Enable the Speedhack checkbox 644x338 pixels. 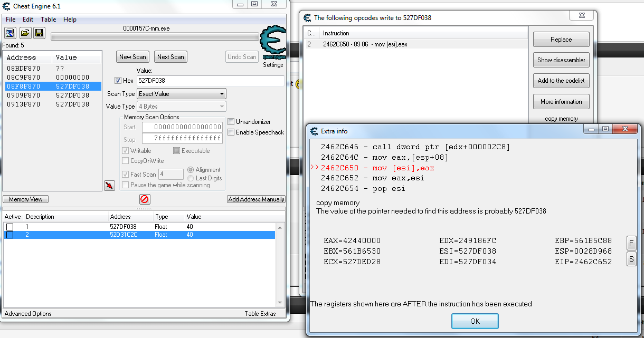pyautogui.click(x=231, y=132)
